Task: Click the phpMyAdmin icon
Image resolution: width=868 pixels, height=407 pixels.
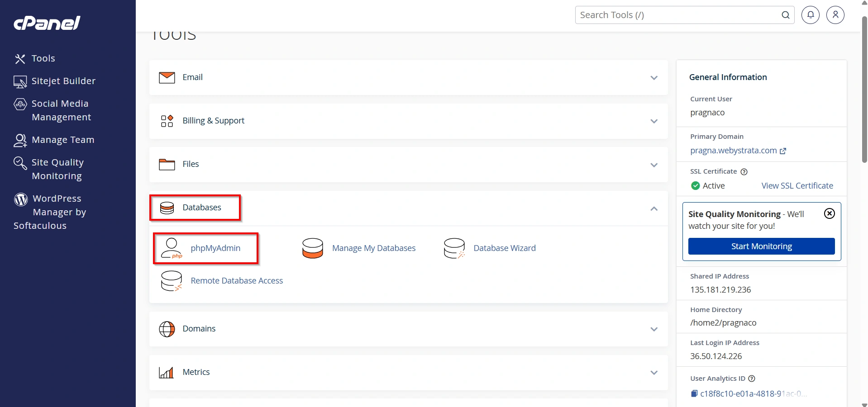Action: 172,248
